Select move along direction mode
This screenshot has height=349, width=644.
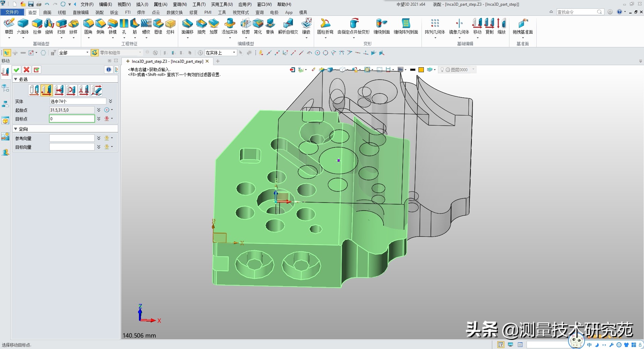tap(59, 90)
